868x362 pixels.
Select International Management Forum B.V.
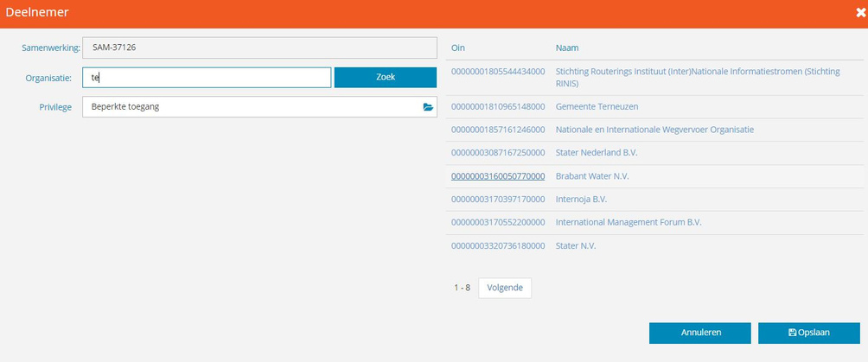[x=628, y=222]
